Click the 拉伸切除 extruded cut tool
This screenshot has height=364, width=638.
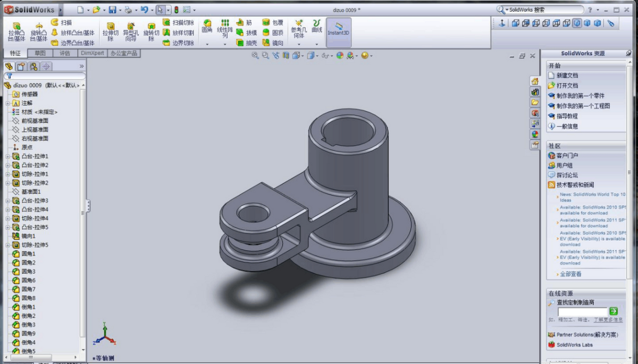point(110,32)
